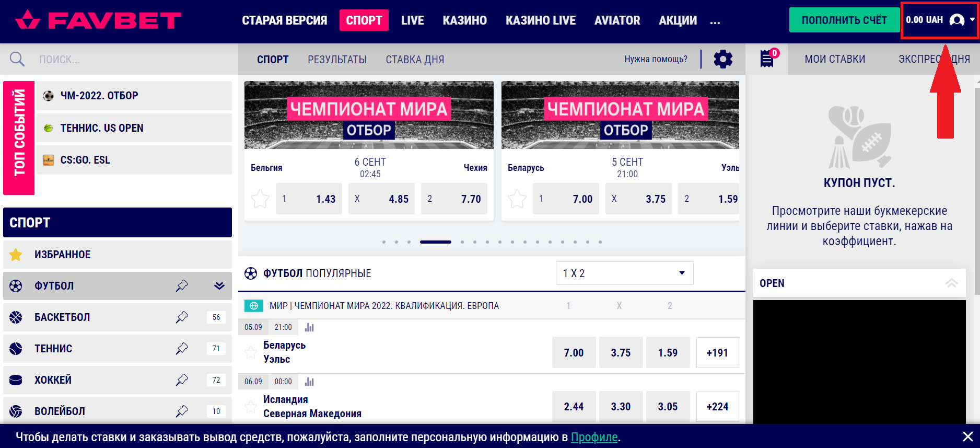The image size is (980, 448).
Task: Open the Экспресс дня tab
Action: pyautogui.click(x=934, y=59)
